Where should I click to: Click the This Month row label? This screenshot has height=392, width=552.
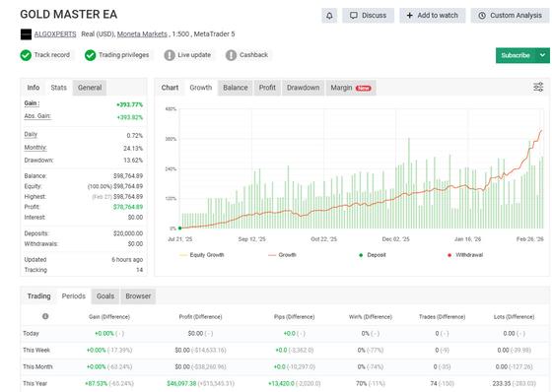pos(37,366)
